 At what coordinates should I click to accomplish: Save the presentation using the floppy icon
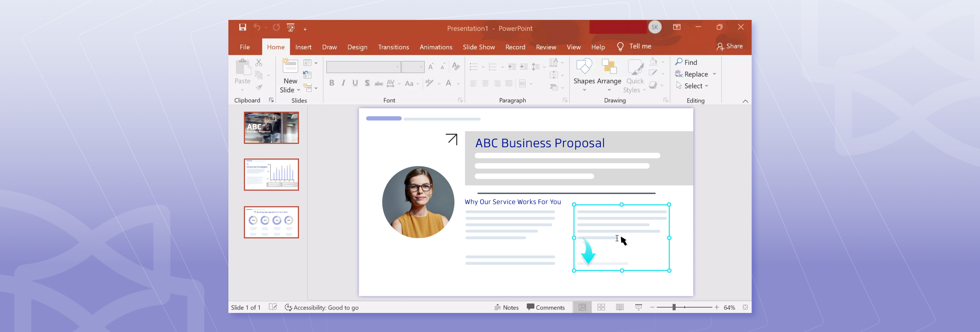pyautogui.click(x=243, y=27)
